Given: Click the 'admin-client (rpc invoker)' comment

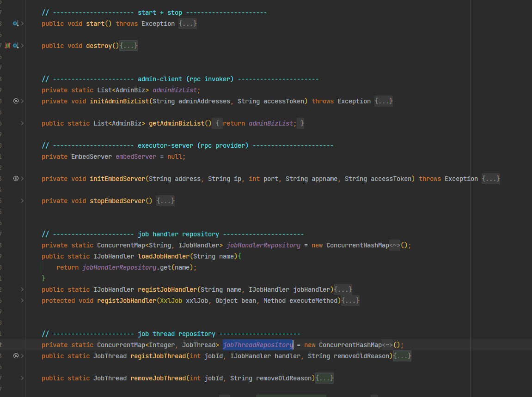Looking at the screenshot, I should 180,79.
